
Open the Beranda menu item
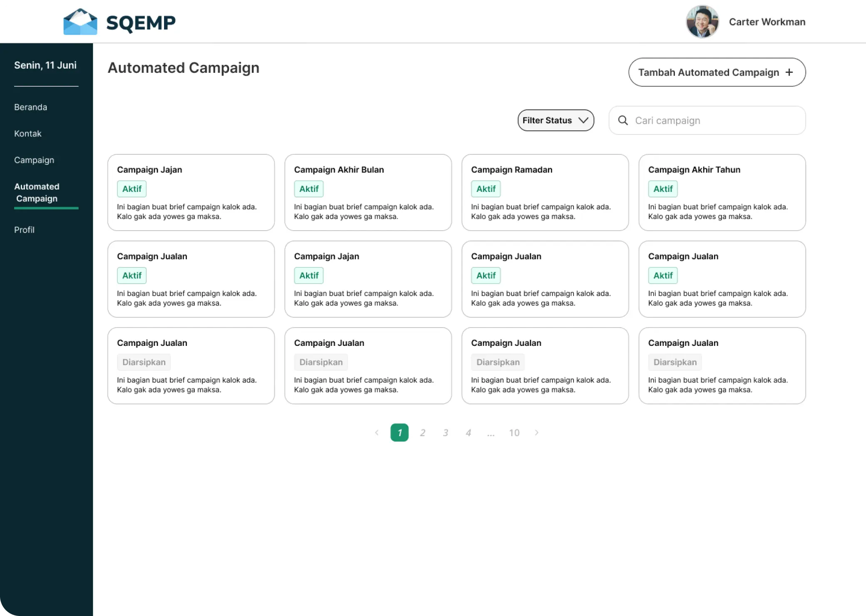pos(30,107)
